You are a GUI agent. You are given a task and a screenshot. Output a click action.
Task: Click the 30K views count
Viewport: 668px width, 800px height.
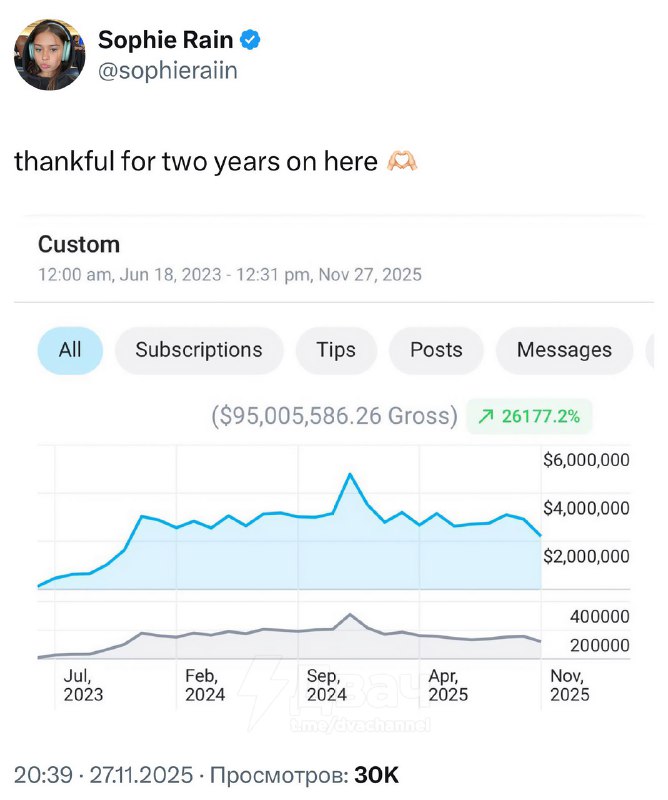click(376, 775)
